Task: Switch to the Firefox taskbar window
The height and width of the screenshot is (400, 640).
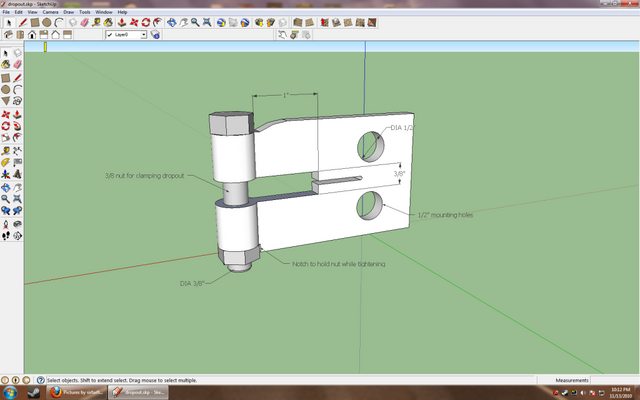Action: pos(76,393)
